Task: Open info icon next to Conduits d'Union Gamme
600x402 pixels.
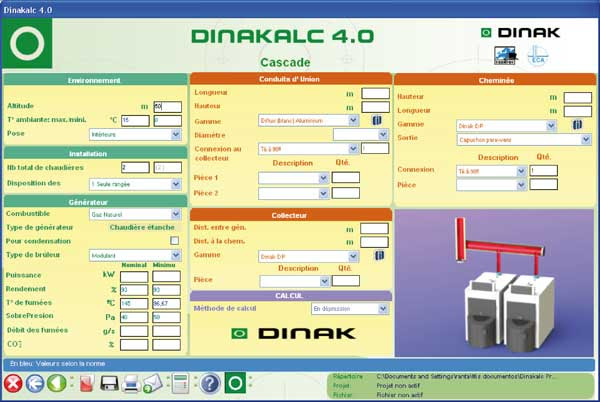Action: (377, 121)
